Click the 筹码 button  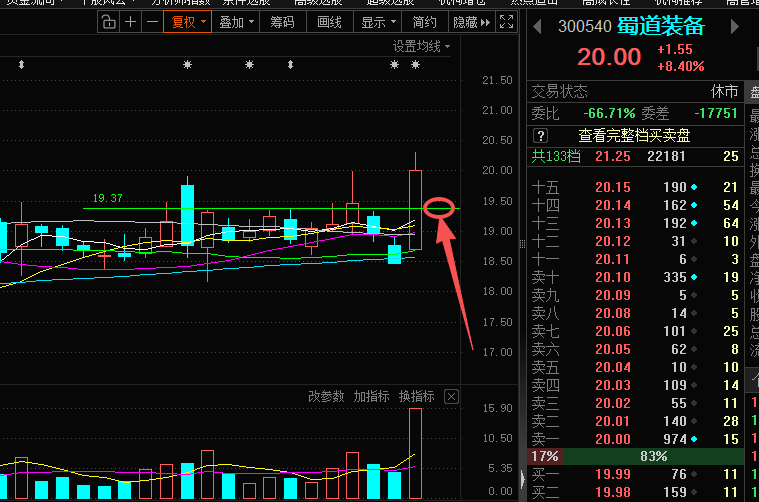pos(282,22)
